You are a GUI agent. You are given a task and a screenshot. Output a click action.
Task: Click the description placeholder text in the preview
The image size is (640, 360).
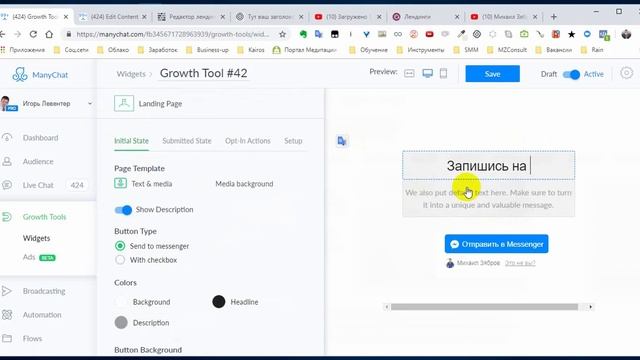[489, 199]
